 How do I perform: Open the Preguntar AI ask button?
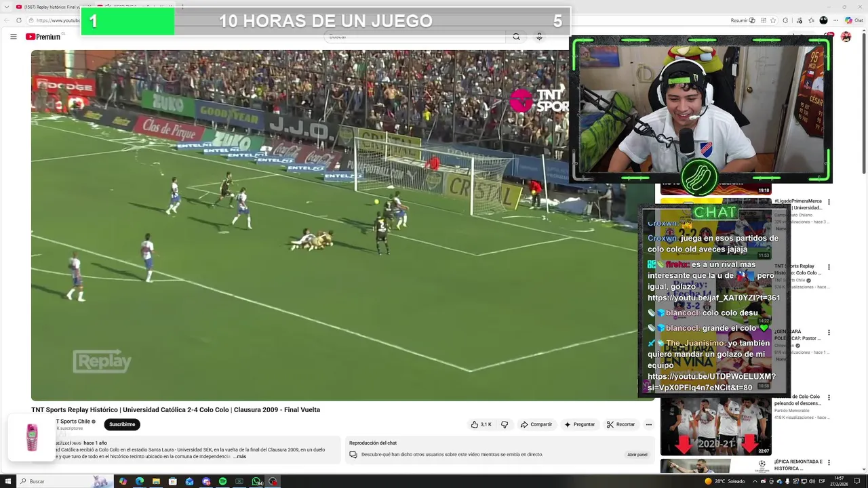coord(579,424)
